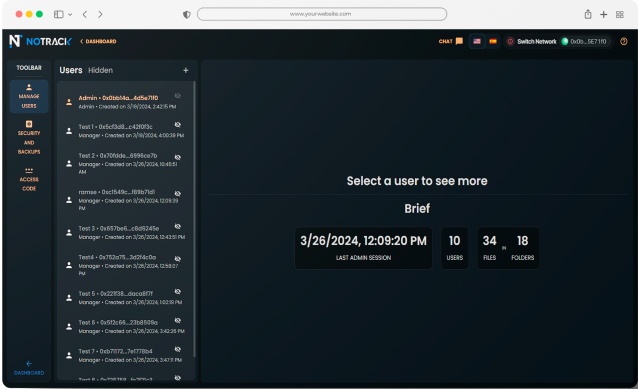Screen dimensions: 638x389
Task: Toggle the browser sidebar button
Action: (x=59, y=14)
